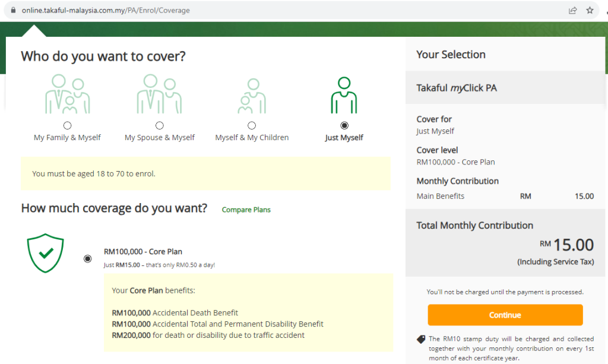608x364 pixels.
Task: Click Main Benefits amount '15.00'
Action: click(x=584, y=196)
